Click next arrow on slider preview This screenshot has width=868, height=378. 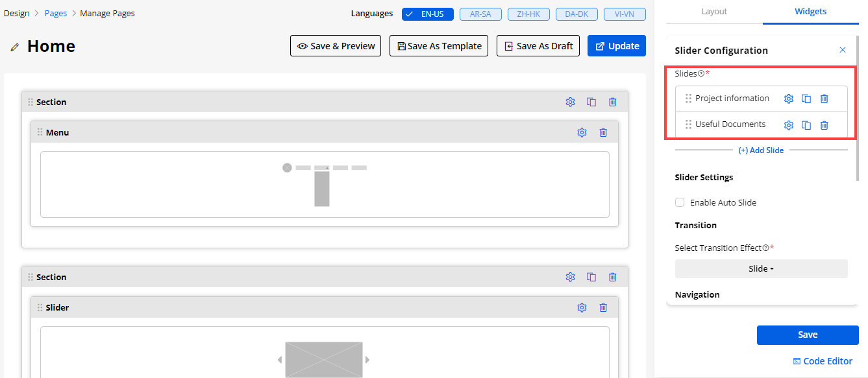(367, 359)
